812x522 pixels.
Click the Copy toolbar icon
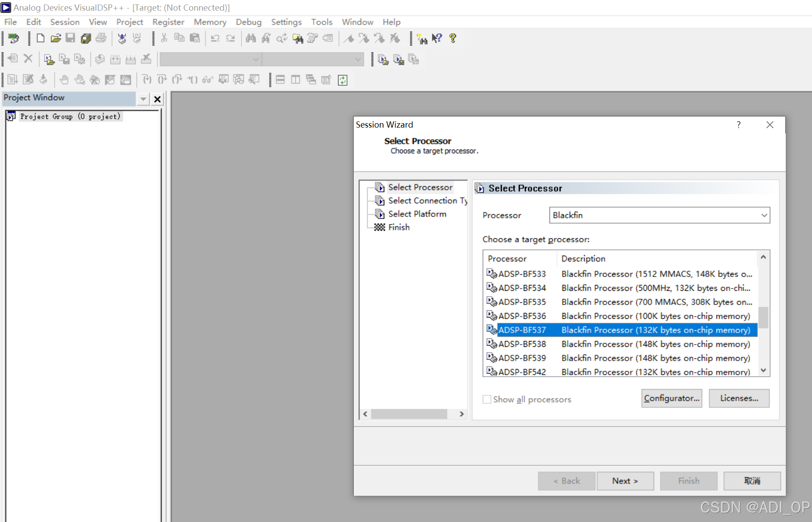(179, 38)
